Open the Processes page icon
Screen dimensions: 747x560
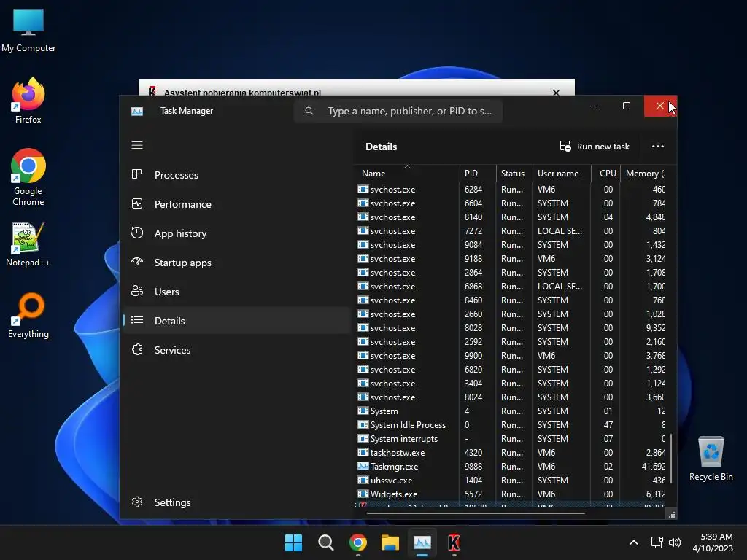136,174
